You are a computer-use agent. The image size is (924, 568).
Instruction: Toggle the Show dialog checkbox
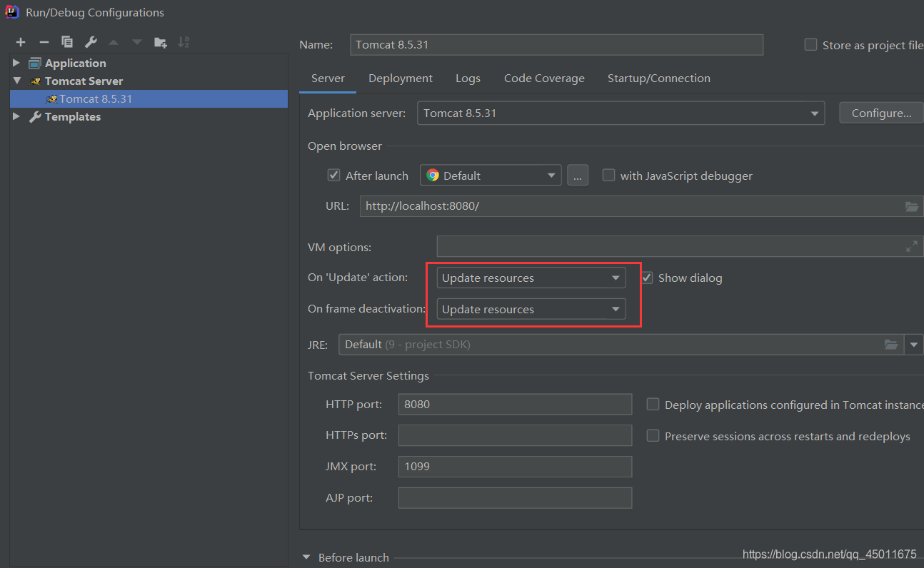[x=647, y=278]
